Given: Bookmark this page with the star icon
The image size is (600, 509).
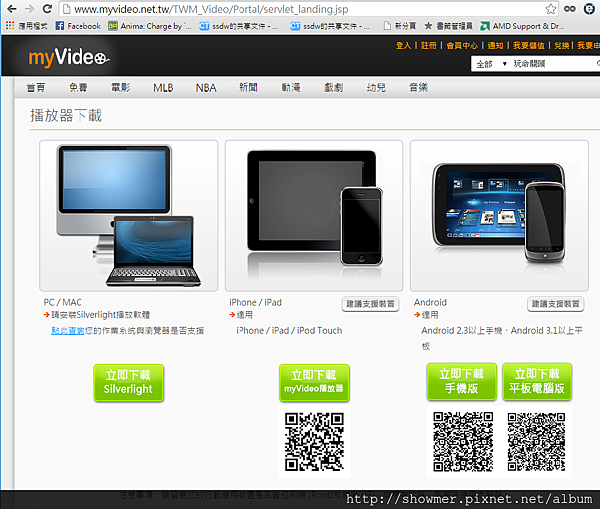Looking at the screenshot, I should point(550,9).
